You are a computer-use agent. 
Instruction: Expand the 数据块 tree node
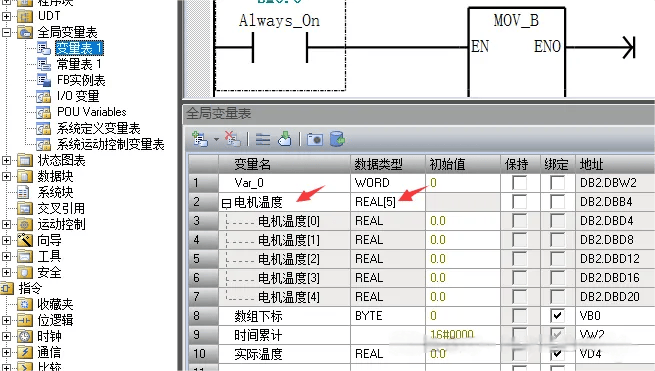tap(7, 176)
